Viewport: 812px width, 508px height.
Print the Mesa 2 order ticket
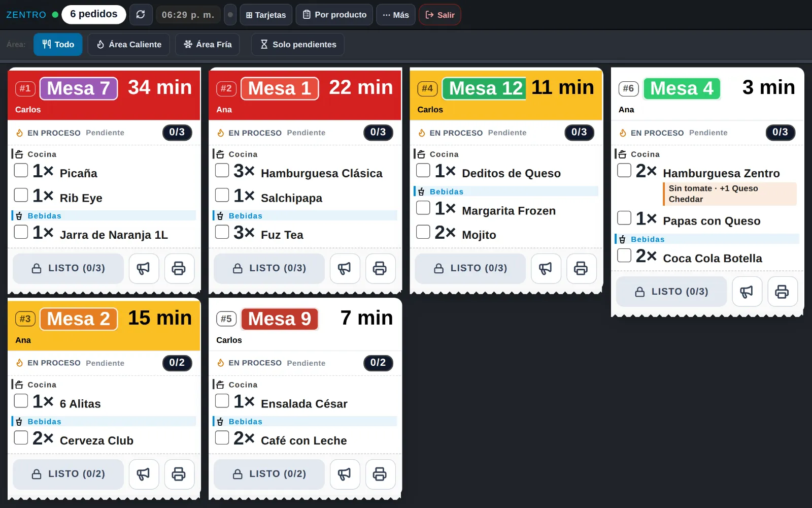pyautogui.click(x=179, y=474)
